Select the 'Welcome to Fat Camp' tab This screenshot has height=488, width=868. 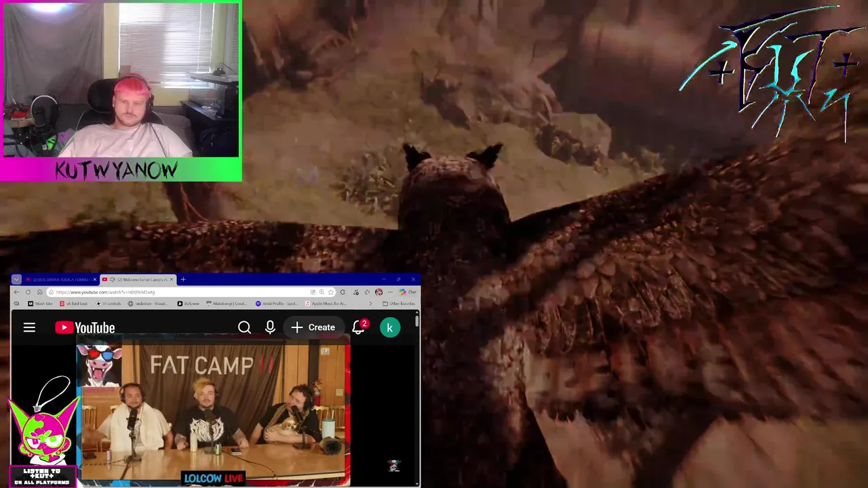pos(138,279)
